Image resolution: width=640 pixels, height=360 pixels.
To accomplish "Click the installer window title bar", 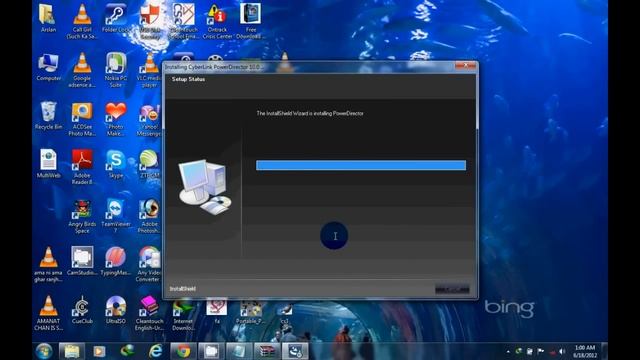I will pos(310,67).
